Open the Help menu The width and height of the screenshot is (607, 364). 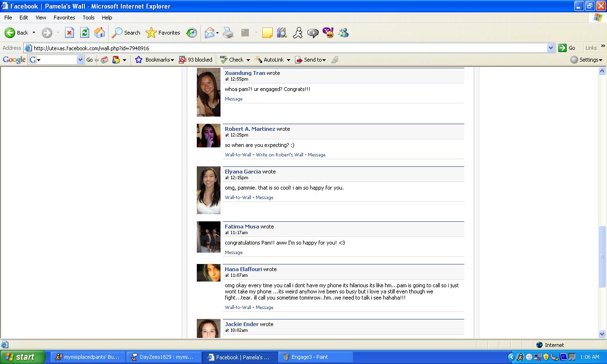tap(107, 18)
